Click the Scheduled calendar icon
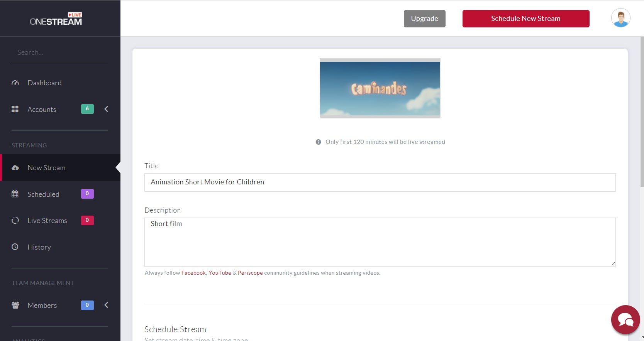644x341 pixels. click(15, 194)
